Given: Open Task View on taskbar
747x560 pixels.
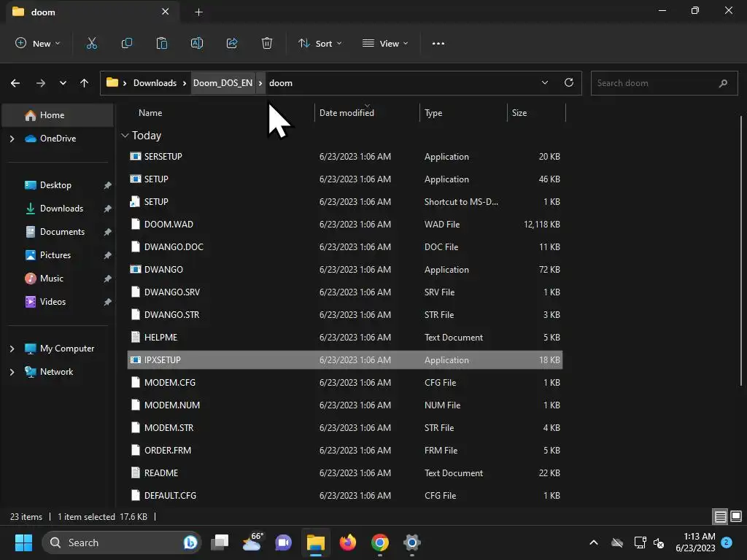Looking at the screenshot, I should tap(220, 542).
